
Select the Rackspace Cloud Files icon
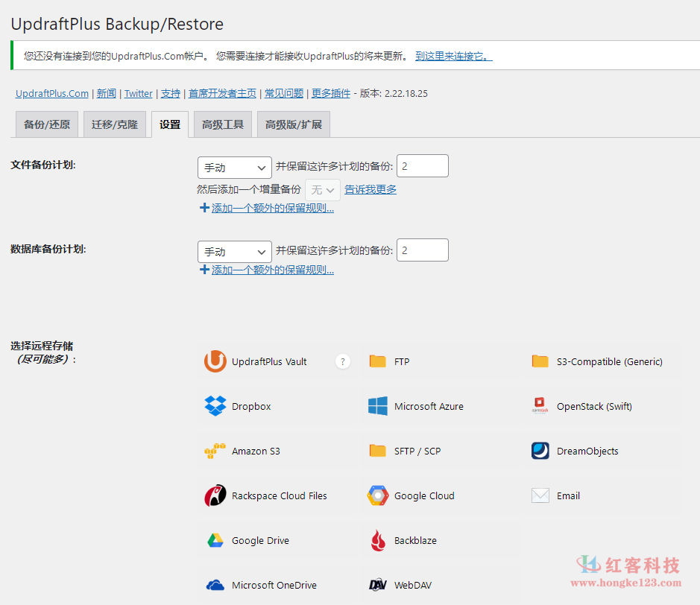tap(215, 495)
